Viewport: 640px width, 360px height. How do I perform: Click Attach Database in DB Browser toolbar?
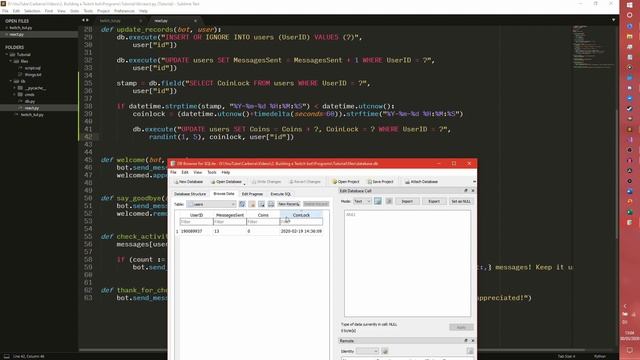(x=421, y=182)
